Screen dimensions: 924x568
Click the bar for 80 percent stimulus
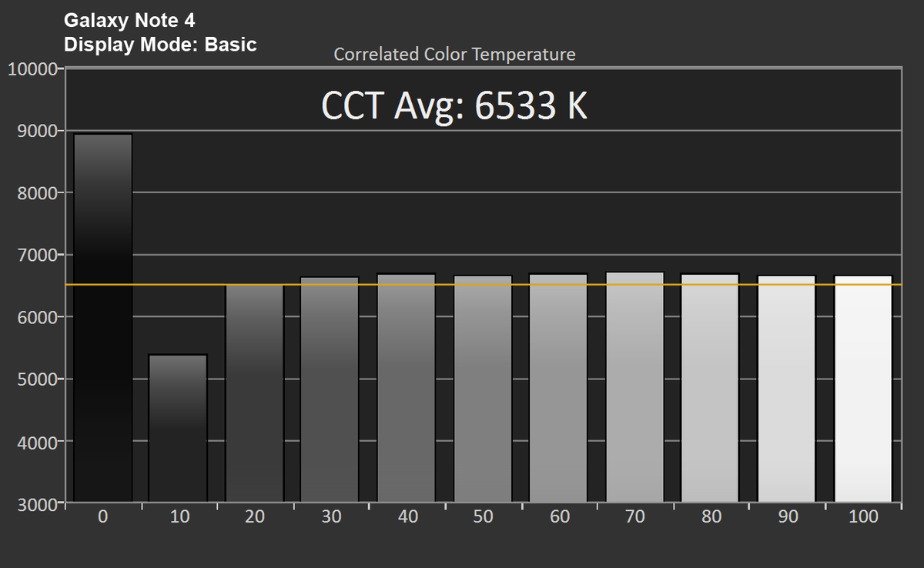[711, 388]
